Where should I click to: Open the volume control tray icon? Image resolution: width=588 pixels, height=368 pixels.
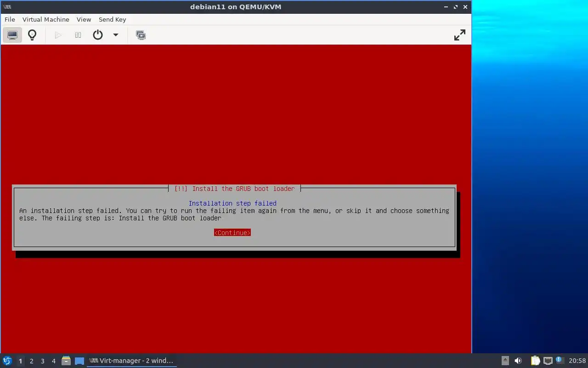point(518,361)
